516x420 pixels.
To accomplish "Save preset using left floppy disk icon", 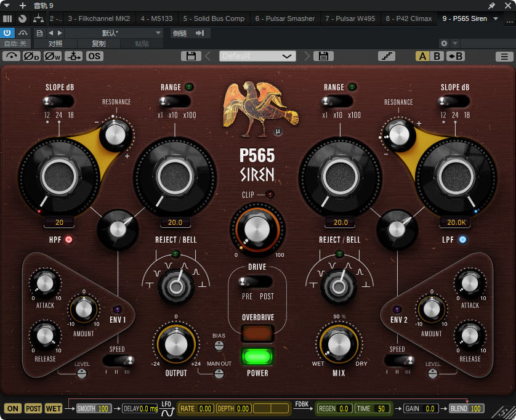I will (x=191, y=56).
